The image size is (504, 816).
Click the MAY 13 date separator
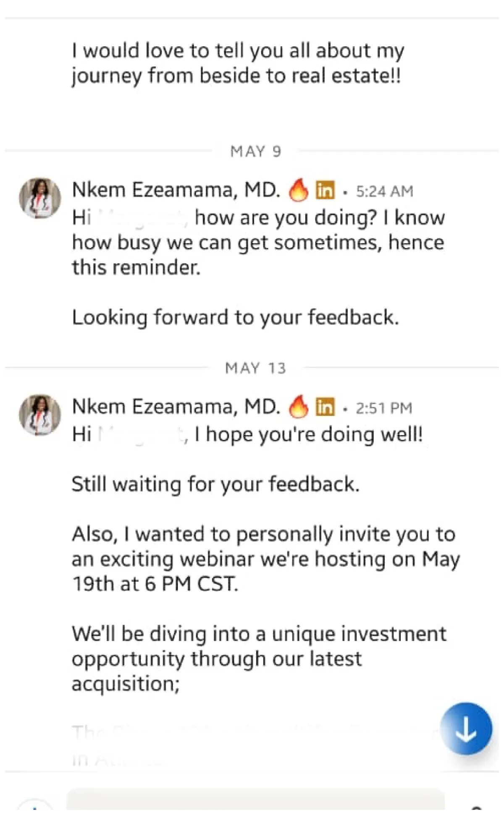click(x=255, y=368)
